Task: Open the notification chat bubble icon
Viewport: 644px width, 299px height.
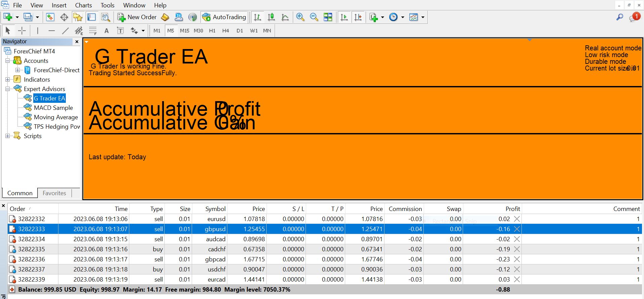Action: coord(634,17)
